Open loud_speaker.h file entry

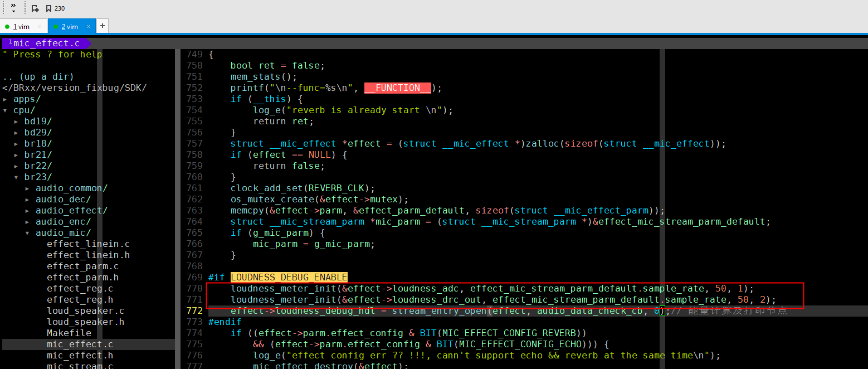(85, 322)
